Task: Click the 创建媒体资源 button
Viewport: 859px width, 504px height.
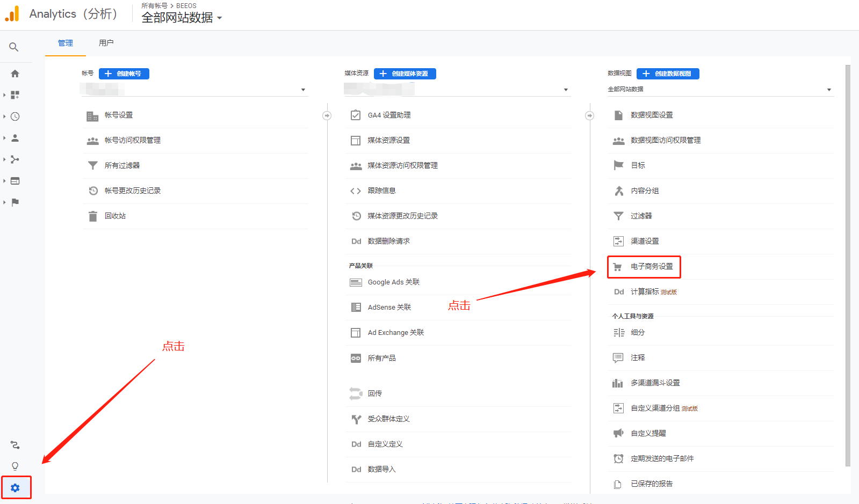Action: 405,74
